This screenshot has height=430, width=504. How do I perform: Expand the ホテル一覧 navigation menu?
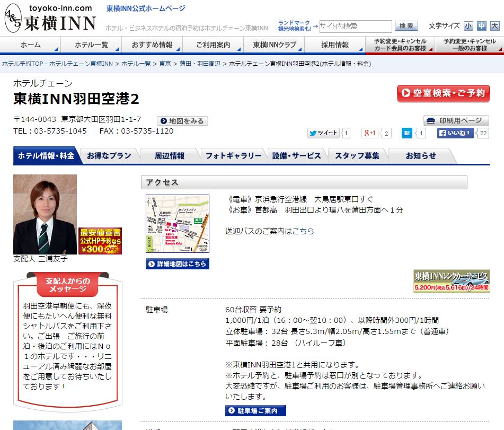pos(91,45)
